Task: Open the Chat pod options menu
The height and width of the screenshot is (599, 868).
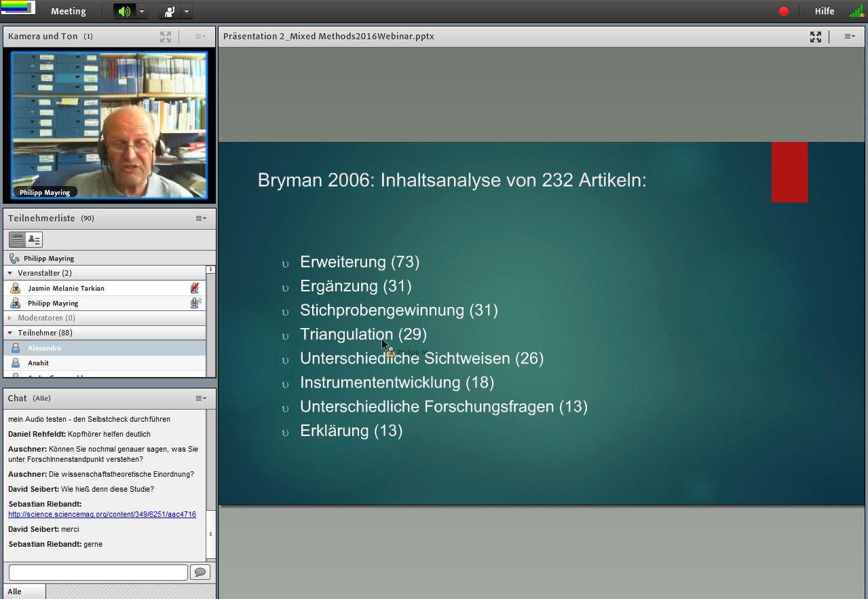Action: (201, 399)
